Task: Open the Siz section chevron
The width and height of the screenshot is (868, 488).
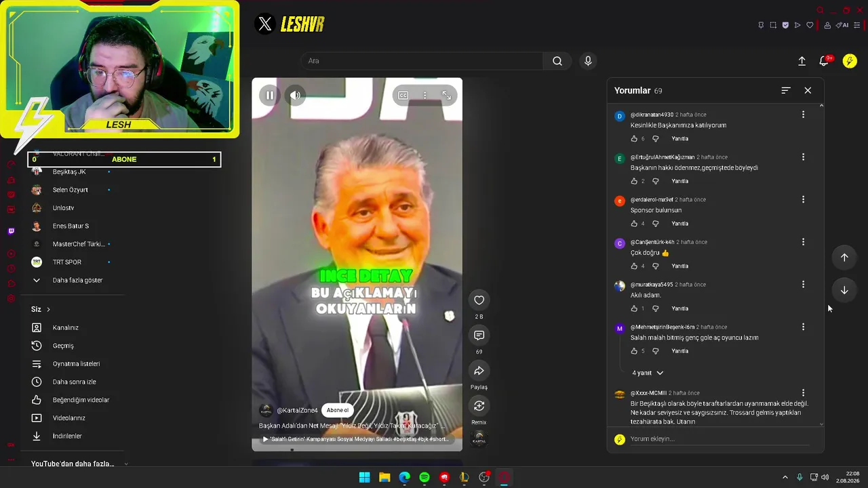Action: 48,310
